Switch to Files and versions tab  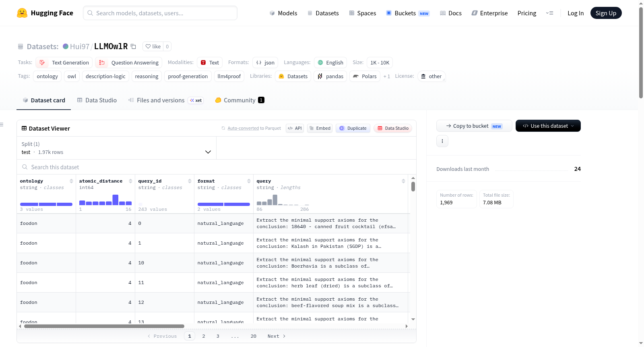(x=166, y=100)
